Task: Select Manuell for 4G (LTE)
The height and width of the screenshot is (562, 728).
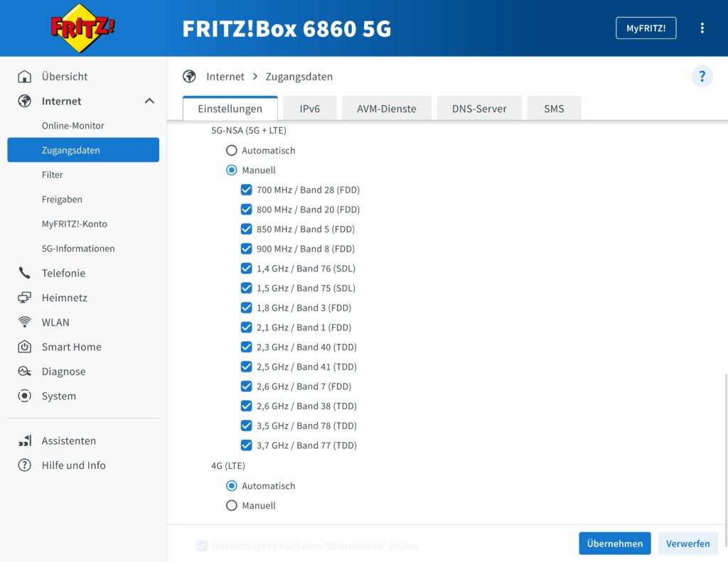Action: point(232,505)
